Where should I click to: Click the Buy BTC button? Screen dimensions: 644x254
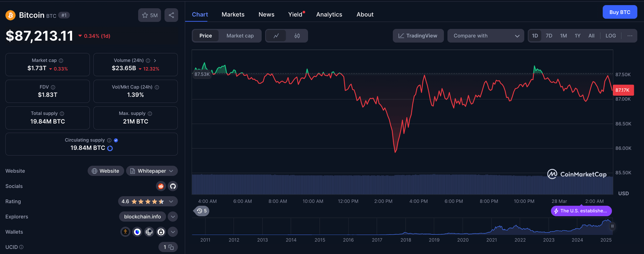coord(620,12)
